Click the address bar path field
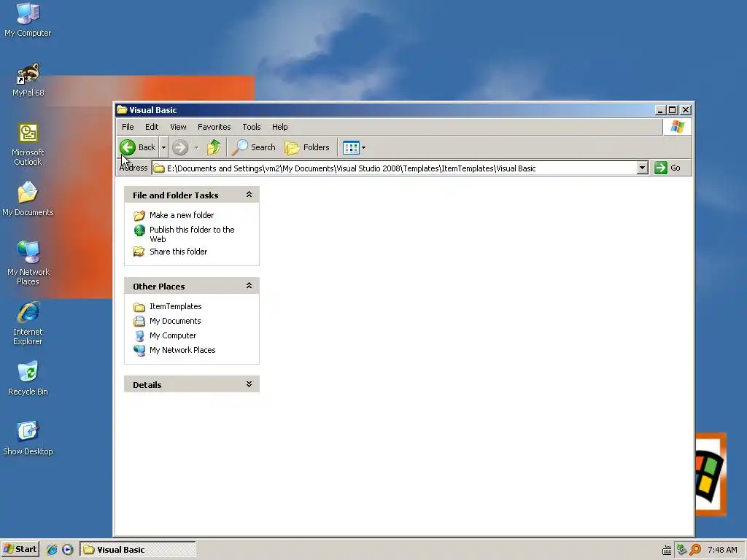The width and height of the screenshot is (747, 560). [x=395, y=168]
